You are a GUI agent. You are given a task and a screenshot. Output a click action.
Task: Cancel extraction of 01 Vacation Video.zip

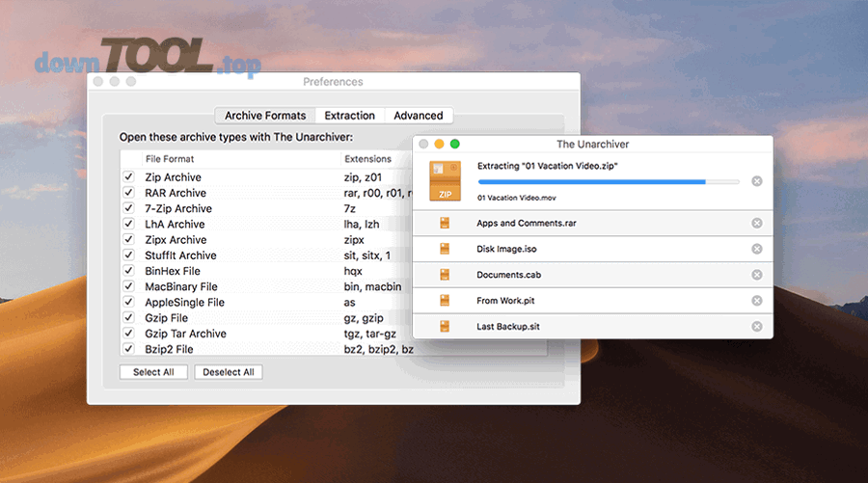tap(757, 181)
